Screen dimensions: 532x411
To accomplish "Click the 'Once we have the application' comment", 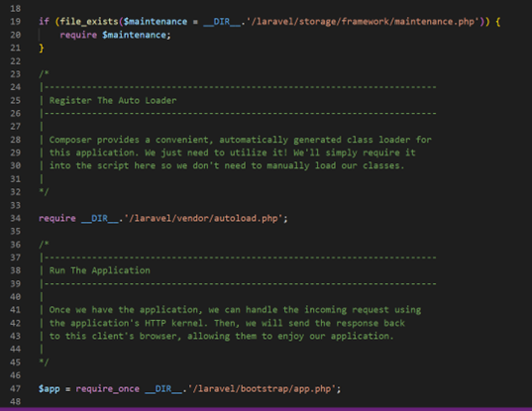I will [x=235, y=310].
